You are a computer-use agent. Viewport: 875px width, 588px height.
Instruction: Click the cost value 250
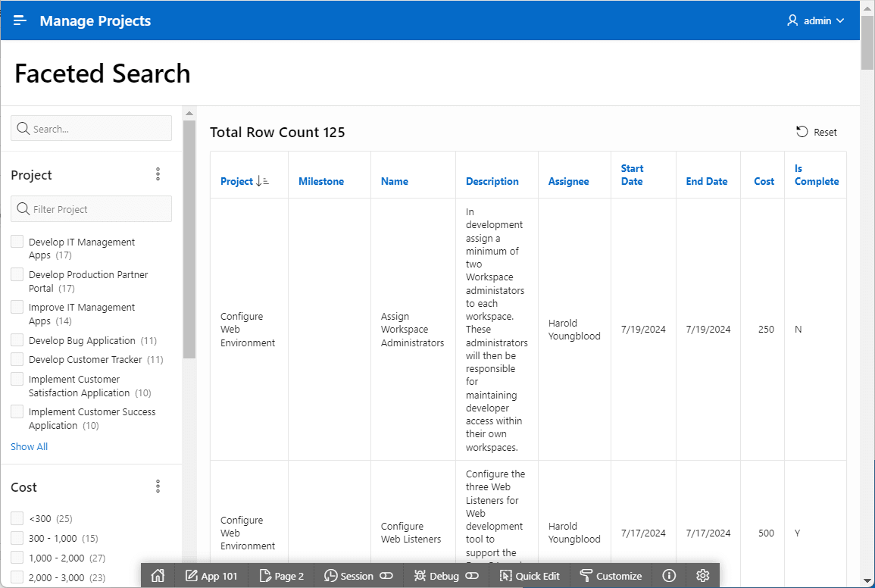click(766, 330)
